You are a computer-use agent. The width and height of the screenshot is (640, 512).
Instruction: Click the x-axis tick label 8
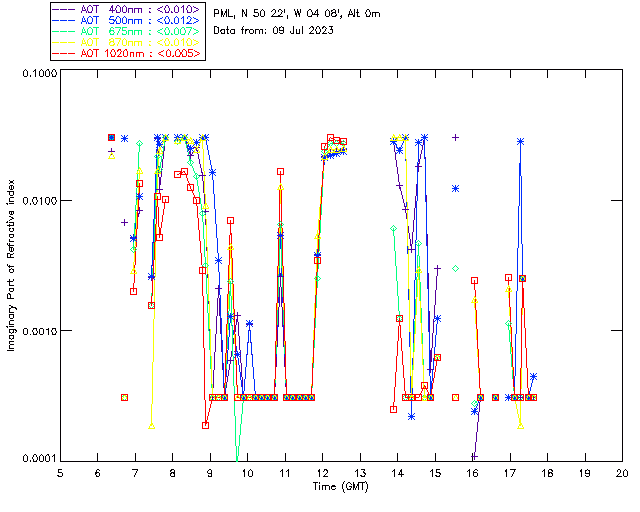pyautogui.click(x=173, y=473)
